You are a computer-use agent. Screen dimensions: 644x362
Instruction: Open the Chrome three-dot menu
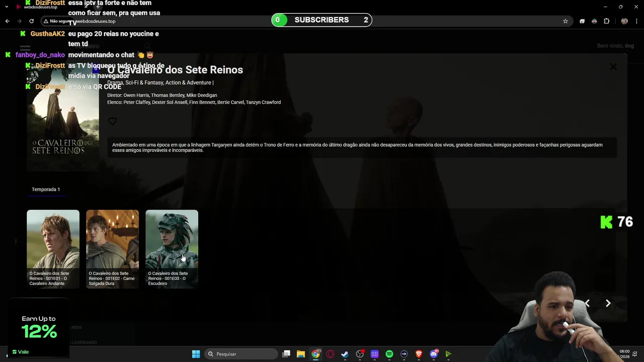pyautogui.click(x=637, y=21)
